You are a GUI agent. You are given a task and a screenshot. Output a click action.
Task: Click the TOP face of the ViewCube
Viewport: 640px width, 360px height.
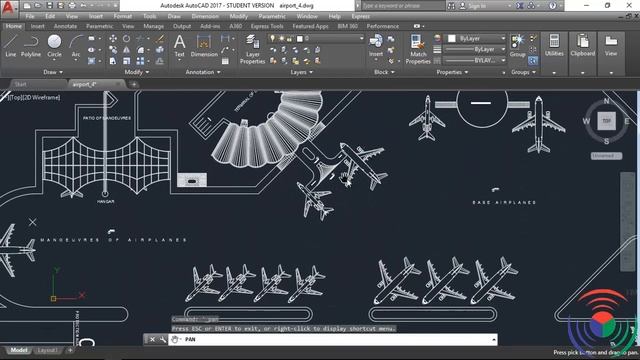[606, 121]
